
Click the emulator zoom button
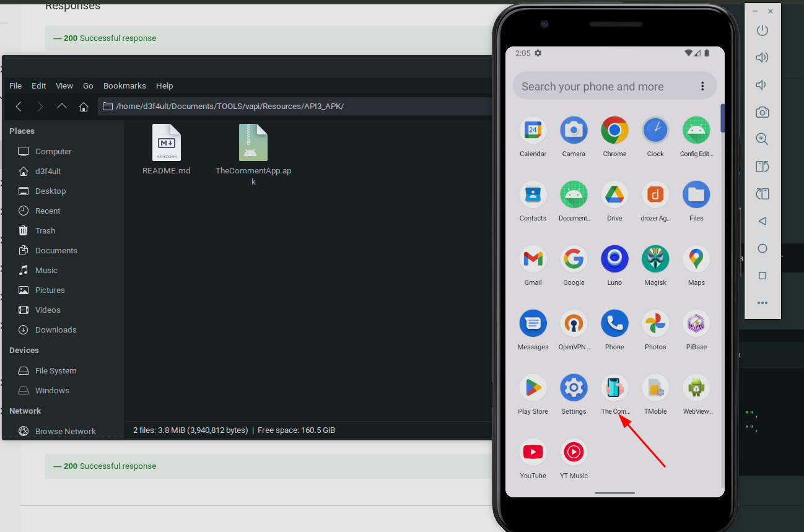click(x=762, y=139)
